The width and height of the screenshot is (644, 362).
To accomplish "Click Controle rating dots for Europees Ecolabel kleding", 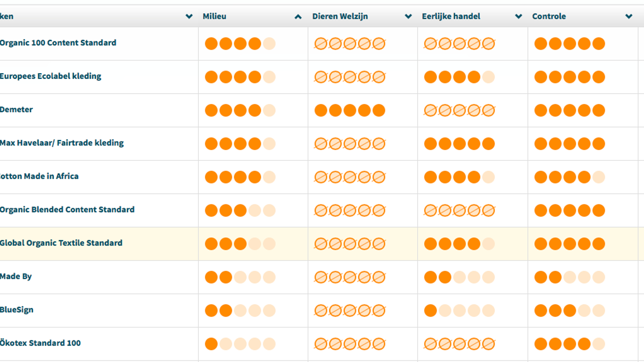I will pos(570,77).
